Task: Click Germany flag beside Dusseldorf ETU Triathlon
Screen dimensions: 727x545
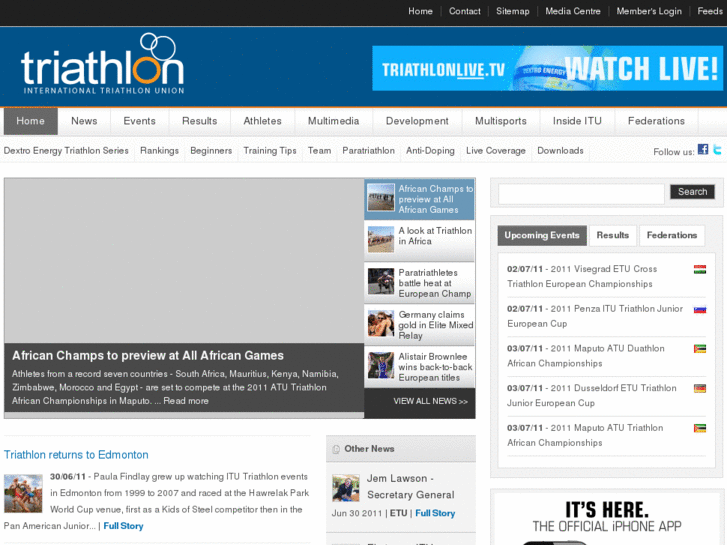Action: coord(700,389)
